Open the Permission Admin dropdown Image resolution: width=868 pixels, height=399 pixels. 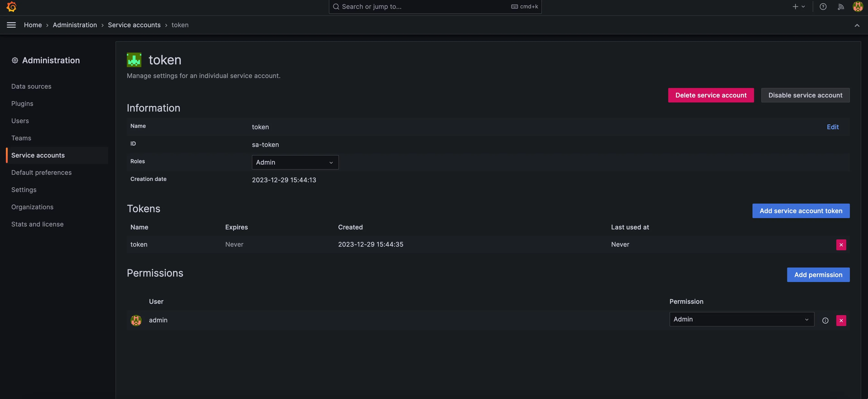pyautogui.click(x=742, y=319)
